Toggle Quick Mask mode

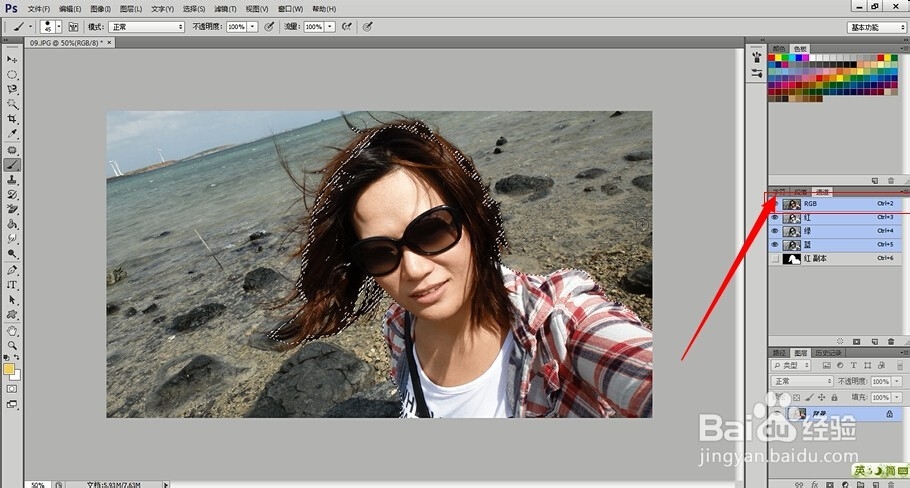pyautogui.click(x=12, y=389)
